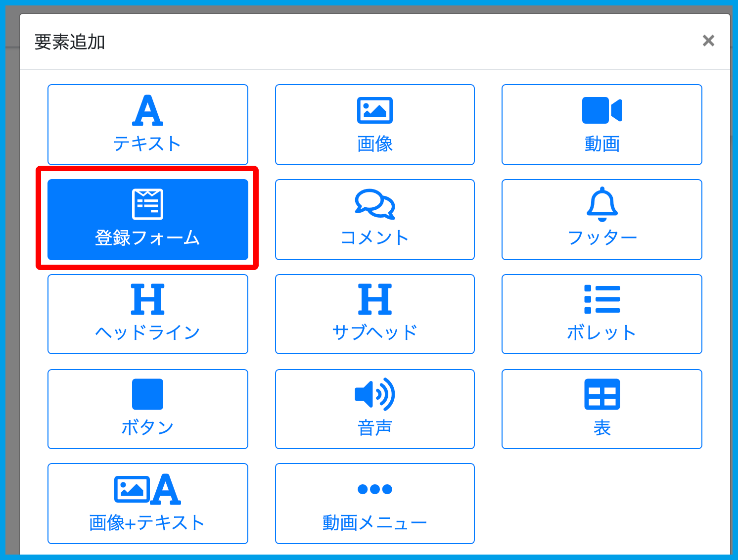
Task: Add a ヘッドライン element
Action: pyautogui.click(x=147, y=314)
